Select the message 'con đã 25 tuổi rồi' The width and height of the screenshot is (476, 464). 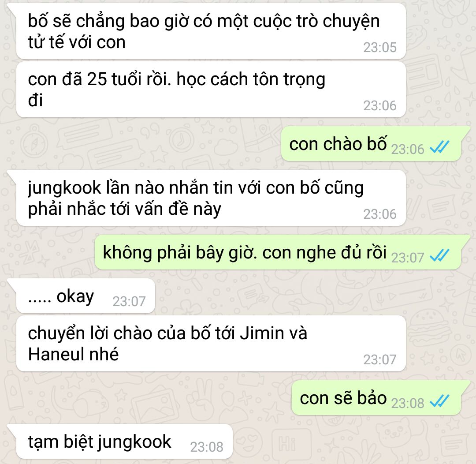pyautogui.click(x=211, y=90)
